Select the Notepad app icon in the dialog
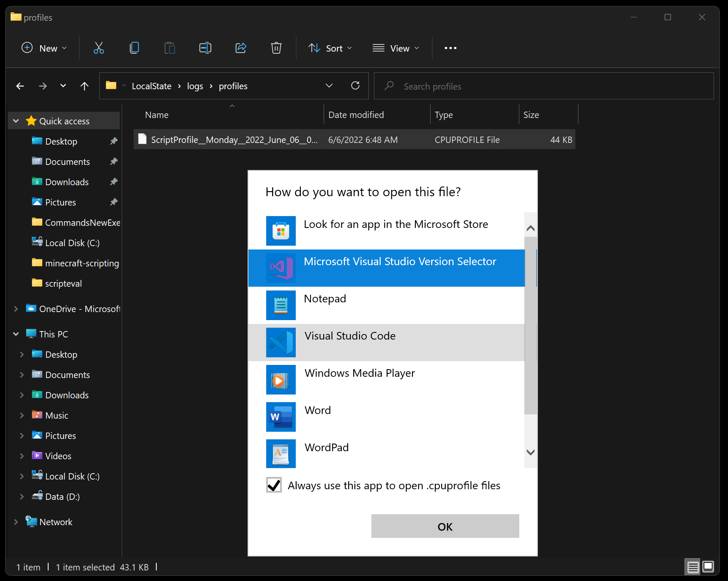 (281, 305)
